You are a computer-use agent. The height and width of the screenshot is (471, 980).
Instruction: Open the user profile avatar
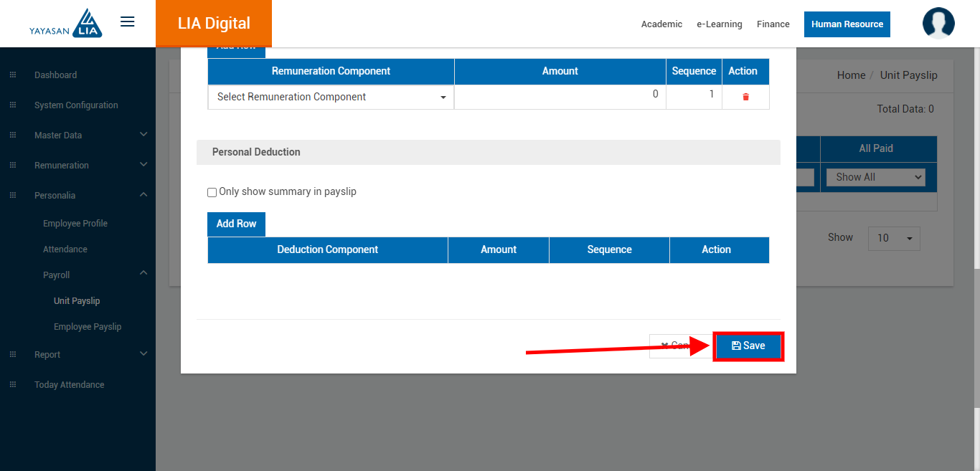[938, 24]
